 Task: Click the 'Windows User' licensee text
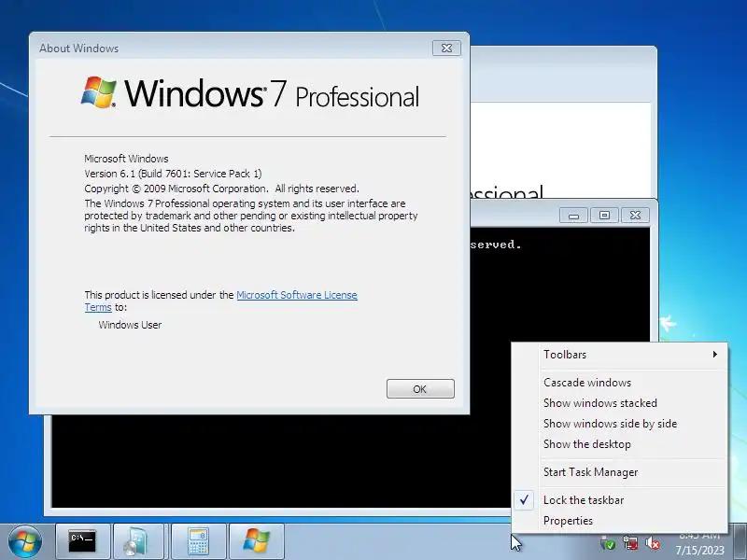[130, 325]
